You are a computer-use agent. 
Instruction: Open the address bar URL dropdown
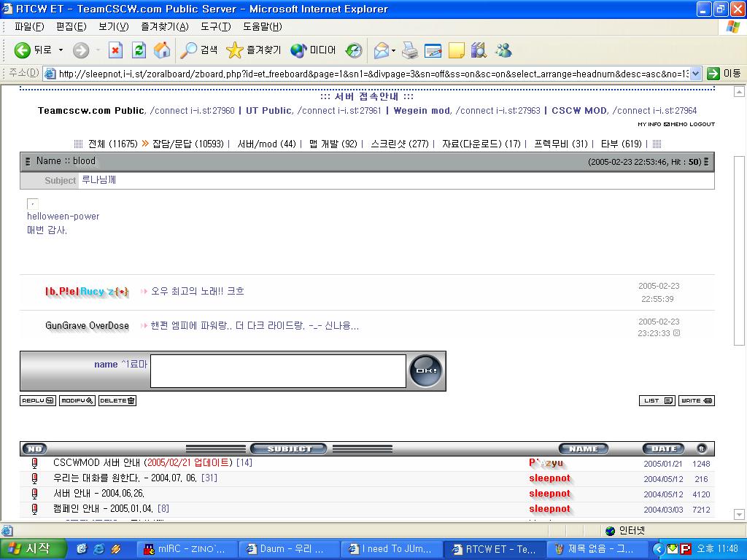click(x=695, y=74)
